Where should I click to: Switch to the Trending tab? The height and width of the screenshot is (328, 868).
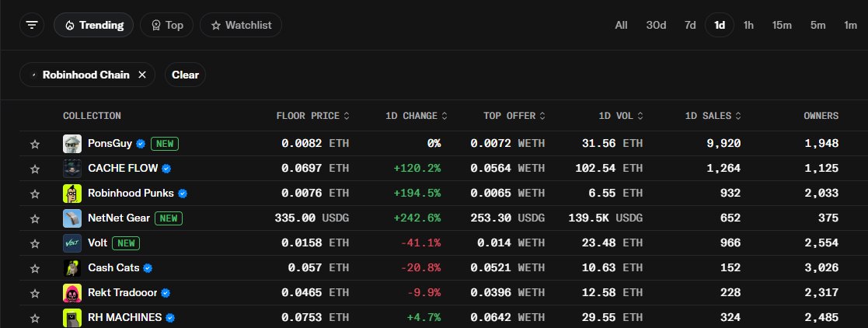tap(93, 25)
